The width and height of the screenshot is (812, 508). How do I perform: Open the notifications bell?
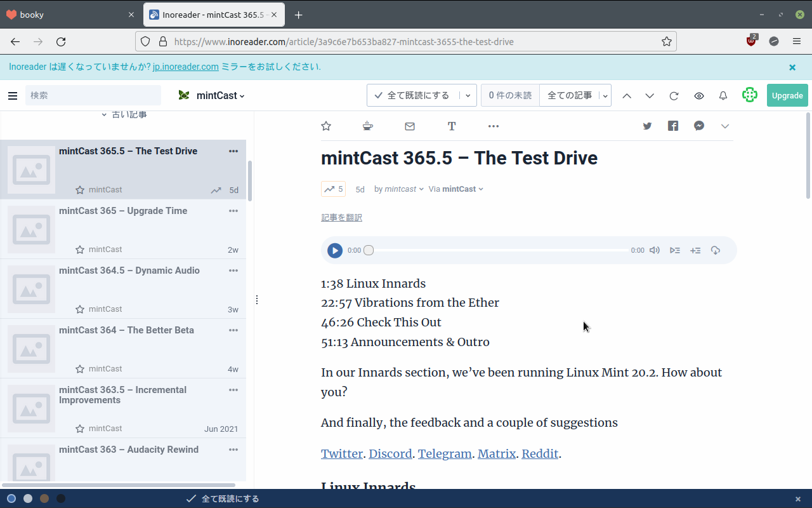pos(723,96)
